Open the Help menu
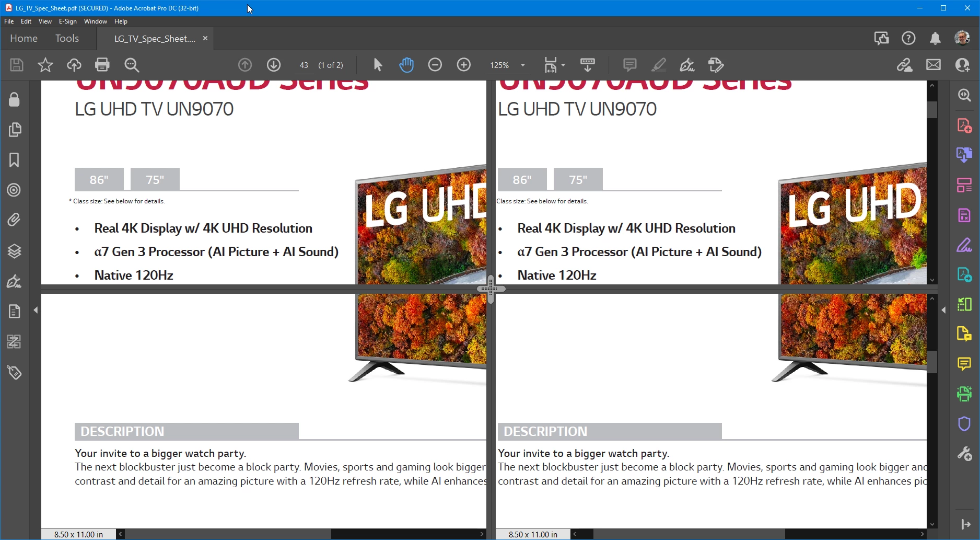 [121, 21]
